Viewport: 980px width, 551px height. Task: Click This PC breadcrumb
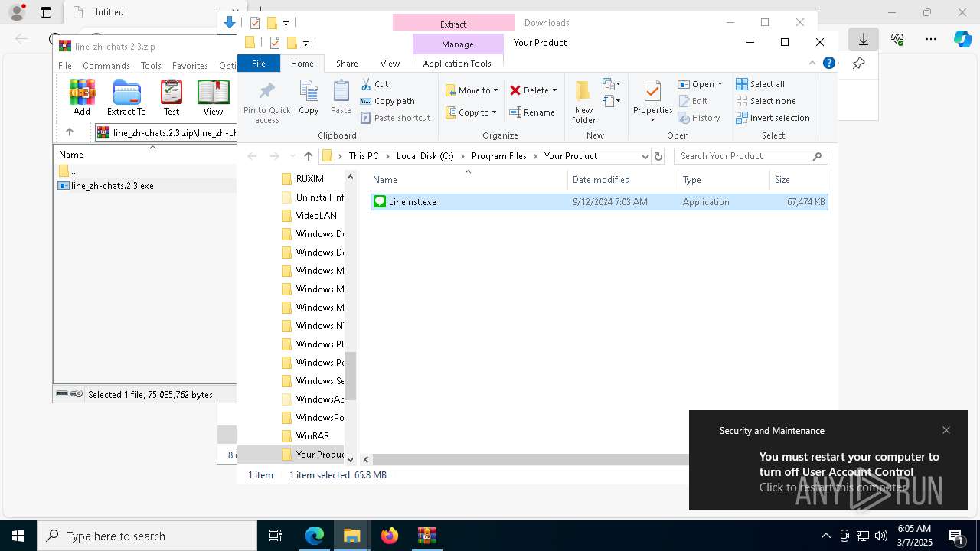tap(364, 156)
